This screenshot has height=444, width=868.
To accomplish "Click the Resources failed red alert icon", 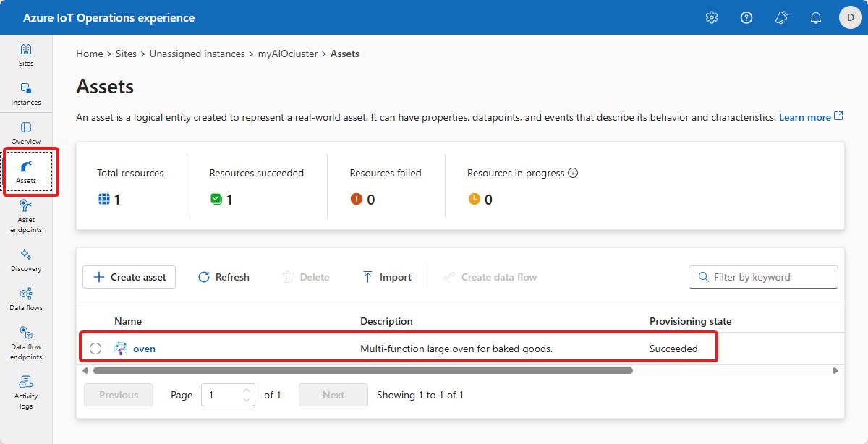I will (357, 200).
